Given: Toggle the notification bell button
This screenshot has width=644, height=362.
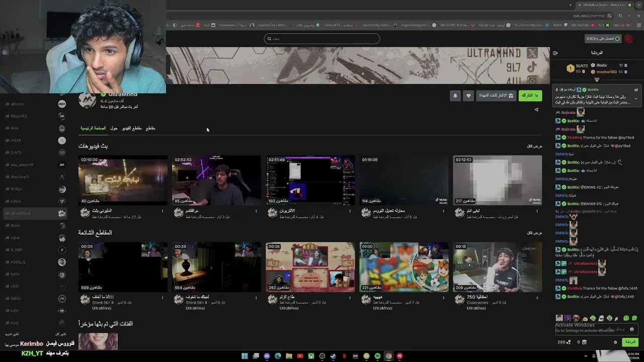Looking at the screenshot, I should click(x=455, y=96).
